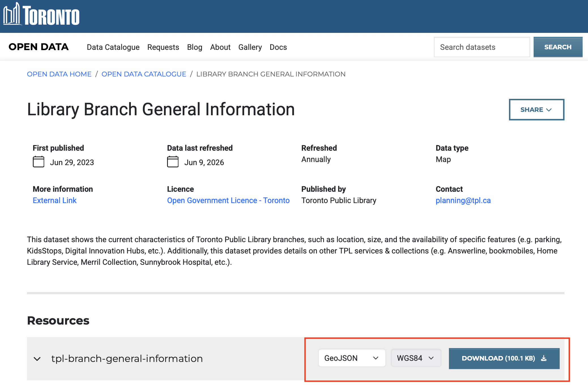This screenshot has height=388, width=588.
Task: Click the Library Branch General Information heading
Action: point(161,110)
